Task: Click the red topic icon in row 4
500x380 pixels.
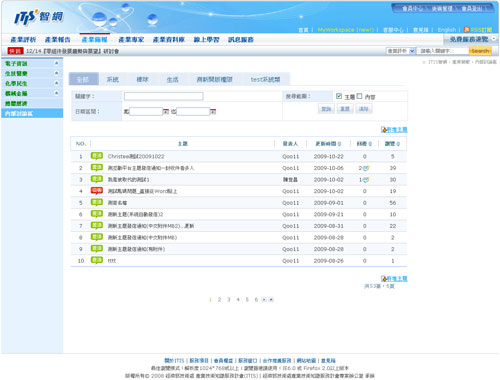Action: (97, 191)
